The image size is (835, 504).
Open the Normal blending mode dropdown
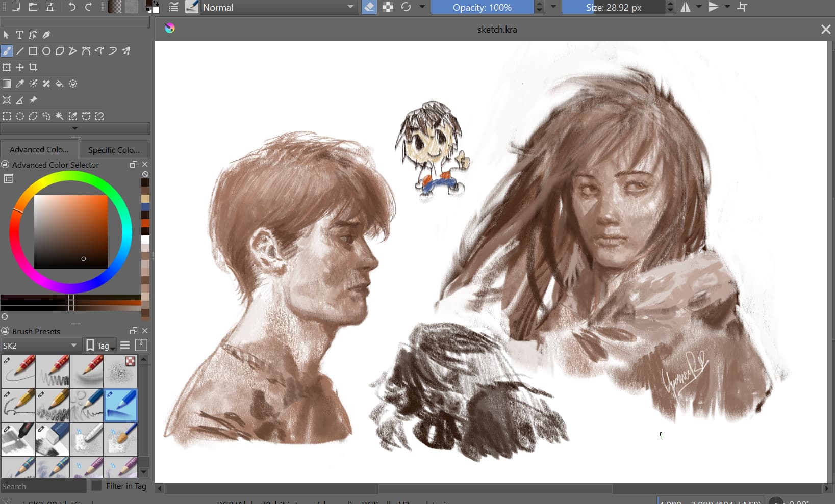pyautogui.click(x=279, y=7)
